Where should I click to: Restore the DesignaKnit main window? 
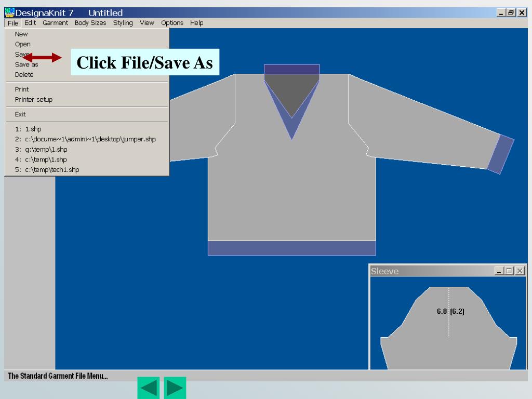pyautogui.click(x=511, y=13)
